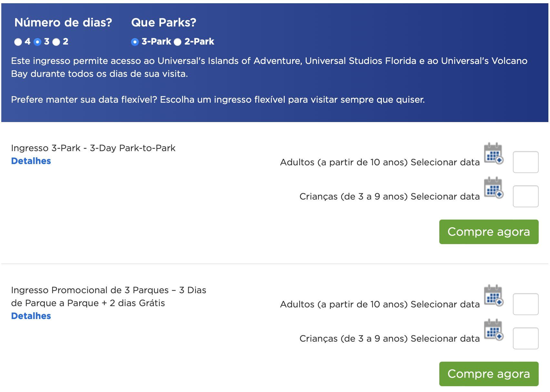Select the 3 days radio option
Image resolution: width=550 pixels, height=392 pixels.
pyautogui.click(x=37, y=42)
